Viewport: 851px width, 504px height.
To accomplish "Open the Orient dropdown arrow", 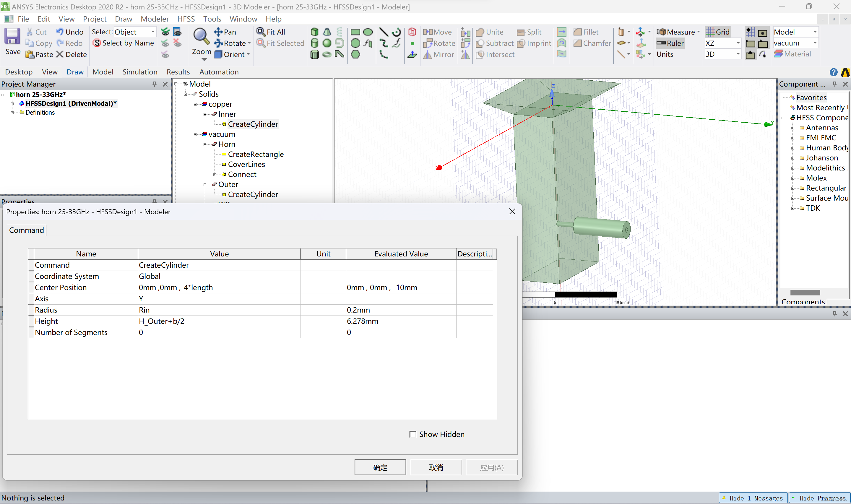I will tap(248, 54).
